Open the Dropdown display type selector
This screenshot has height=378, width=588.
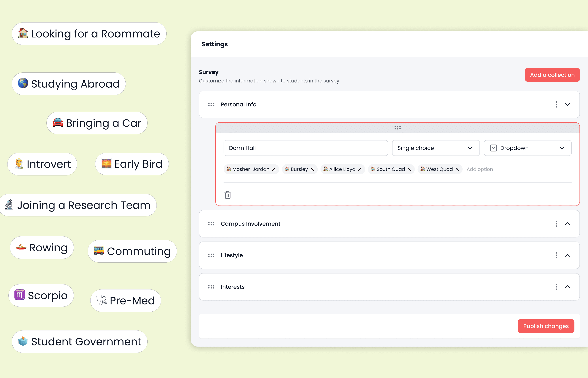[x=527, y=148]
